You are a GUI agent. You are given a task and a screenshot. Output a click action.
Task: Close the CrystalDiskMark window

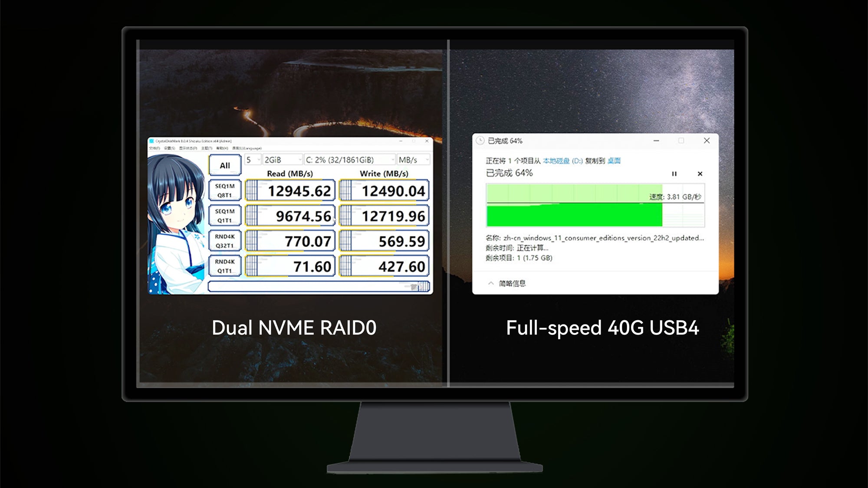point(427,141)
